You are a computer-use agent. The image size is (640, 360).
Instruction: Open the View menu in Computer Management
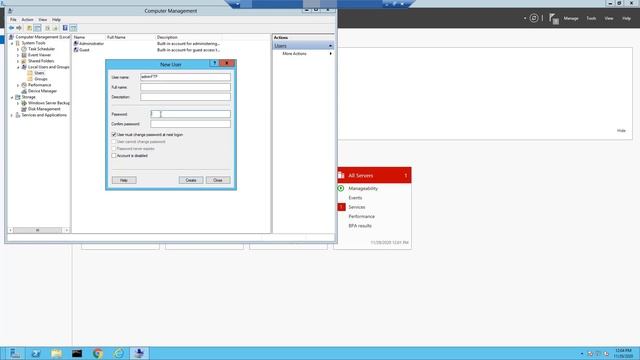pyautogui.click(x=42, y=20)
